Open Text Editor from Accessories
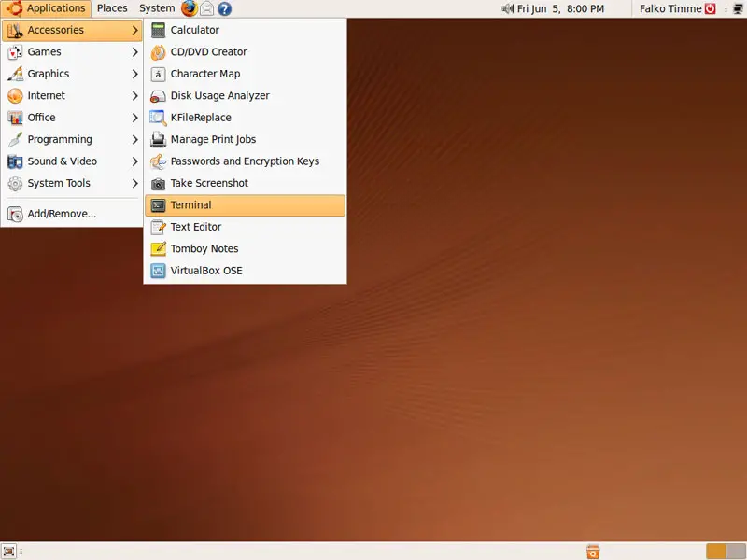Image resolution: width=747 pixels, height=560 pixels. point(245,227)
